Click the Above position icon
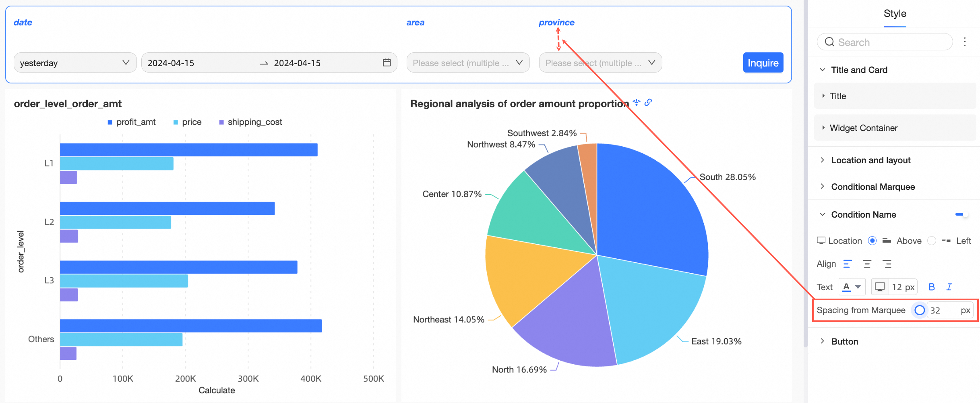This screenshot has width=980, height=403. [887, 241]
